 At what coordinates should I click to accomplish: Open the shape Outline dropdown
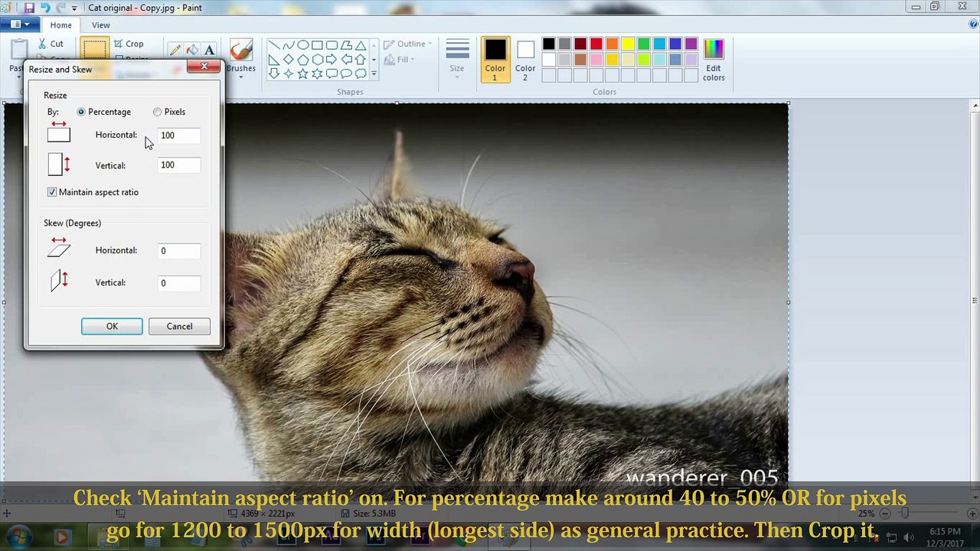coord(408,44)
